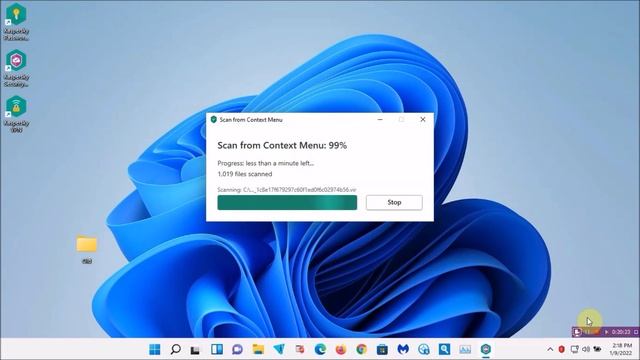Image resolution: width=640 pixels, height=360 pixels.
Task: Open Microsoft Store from the taskbar
Action: coord(382,349)
